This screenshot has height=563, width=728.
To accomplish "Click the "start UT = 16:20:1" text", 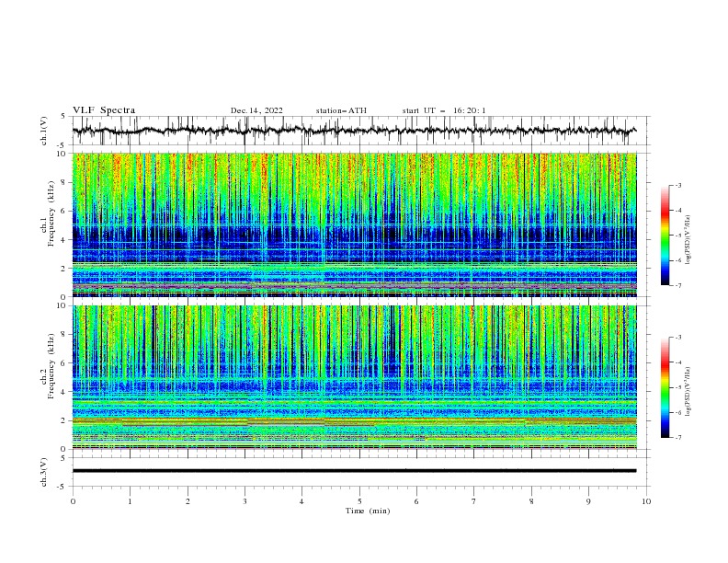I will [444, 110].
